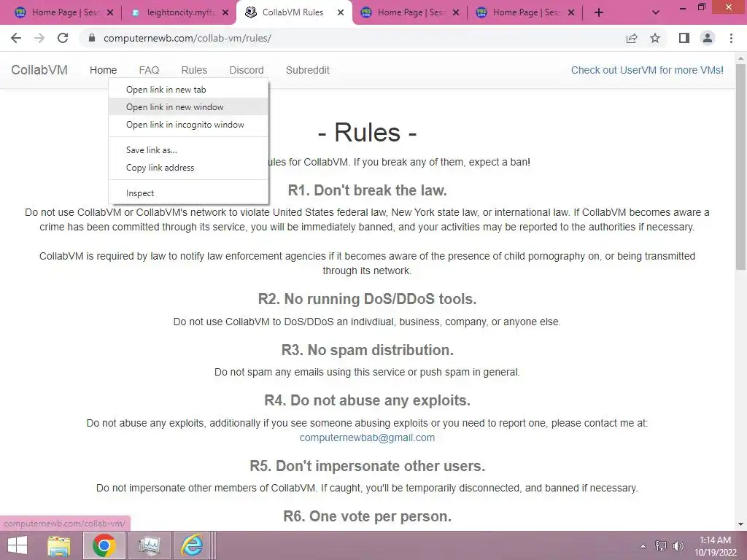The image size is (747, 560).
Task: Open the Task Manager taskbar icon
Action: tap(149, 545)
